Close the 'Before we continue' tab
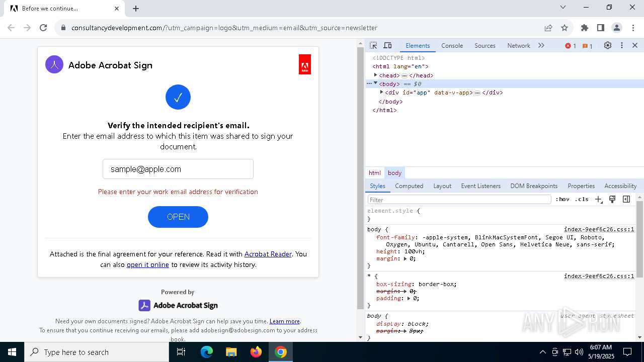This screenshot has width=644, height=362. 117,8
